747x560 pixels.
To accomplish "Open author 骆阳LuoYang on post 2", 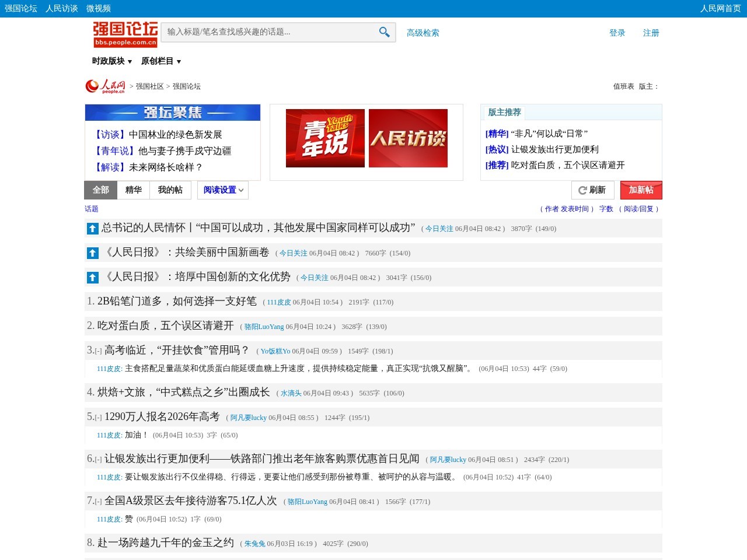I will point(264,327).
